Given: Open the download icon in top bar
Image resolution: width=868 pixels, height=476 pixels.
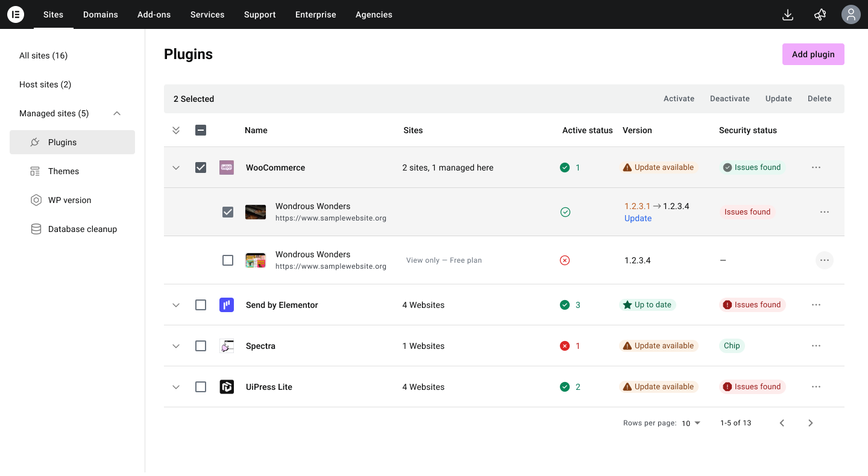Looking at the screenshot, I should click(787, 14).
